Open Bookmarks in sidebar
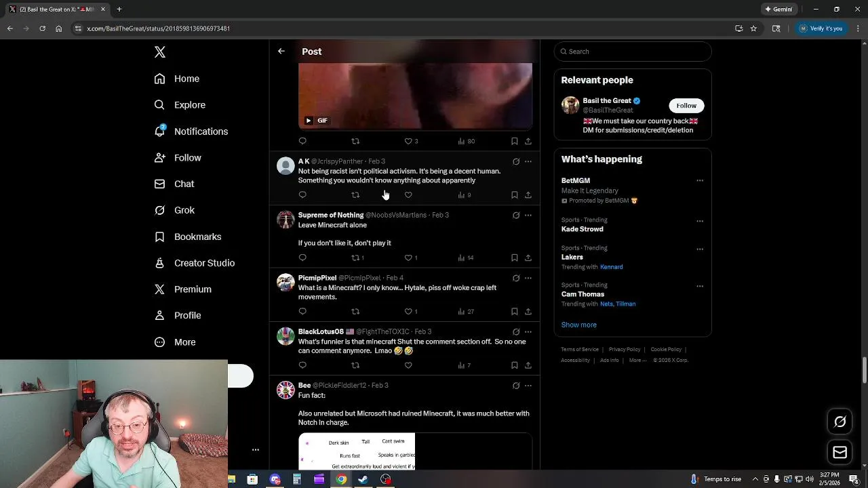The height and width of the screenshot is (488, 868). 187,237
